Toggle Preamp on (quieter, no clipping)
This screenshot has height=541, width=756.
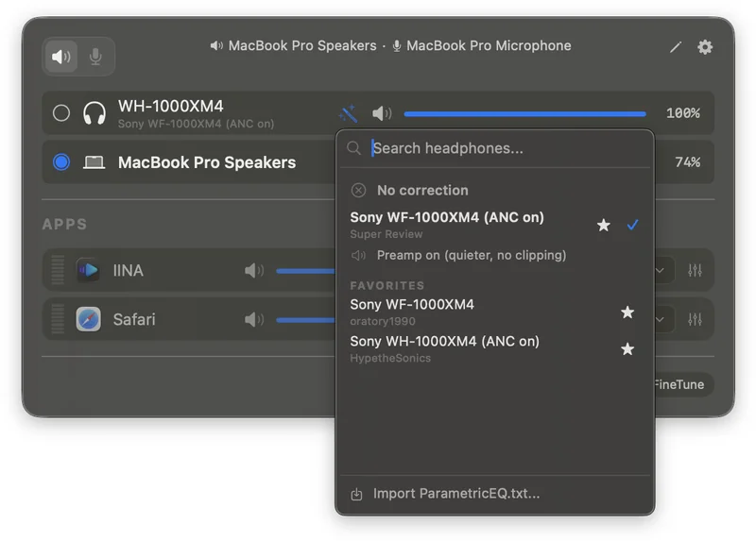[458, 255]
